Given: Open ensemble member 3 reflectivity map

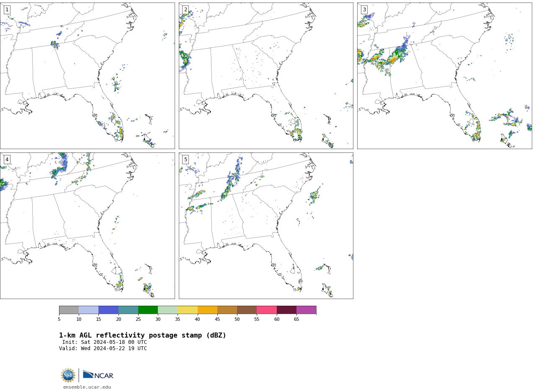Looking at the screenshot, I should [444, 76].
